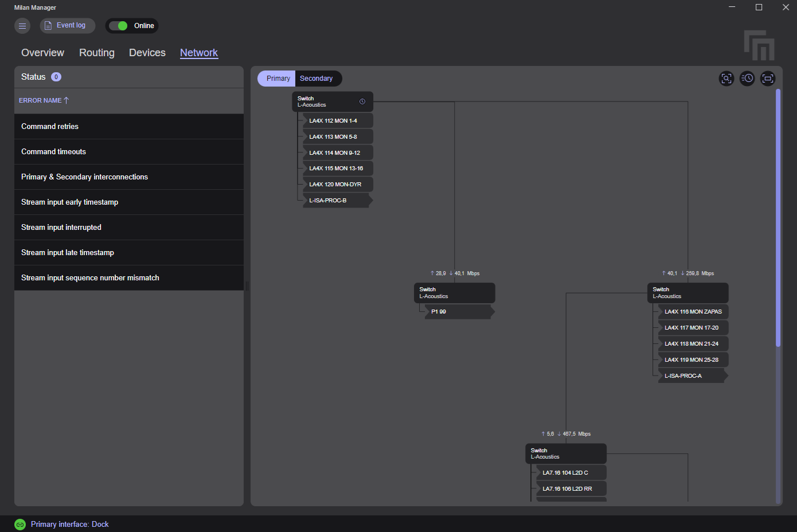Select the switch node above P1 99
Viewport: 797px width, 532px height.
point(454,293)
